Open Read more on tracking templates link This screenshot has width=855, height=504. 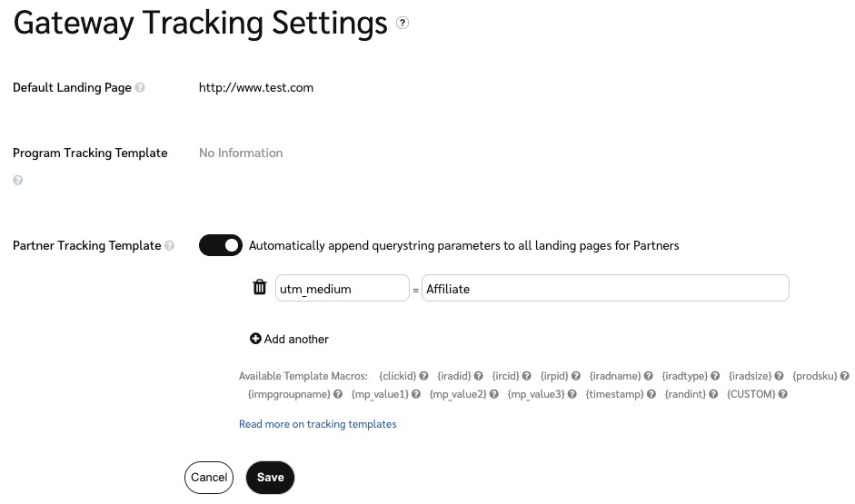coord(317,424)
